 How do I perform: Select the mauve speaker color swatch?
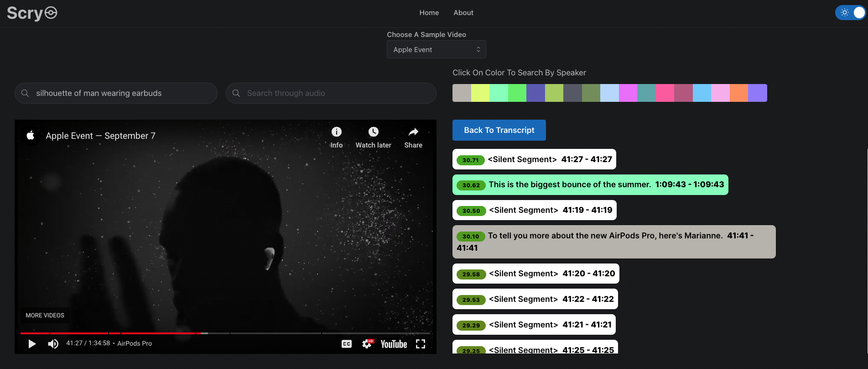[683, 93]
